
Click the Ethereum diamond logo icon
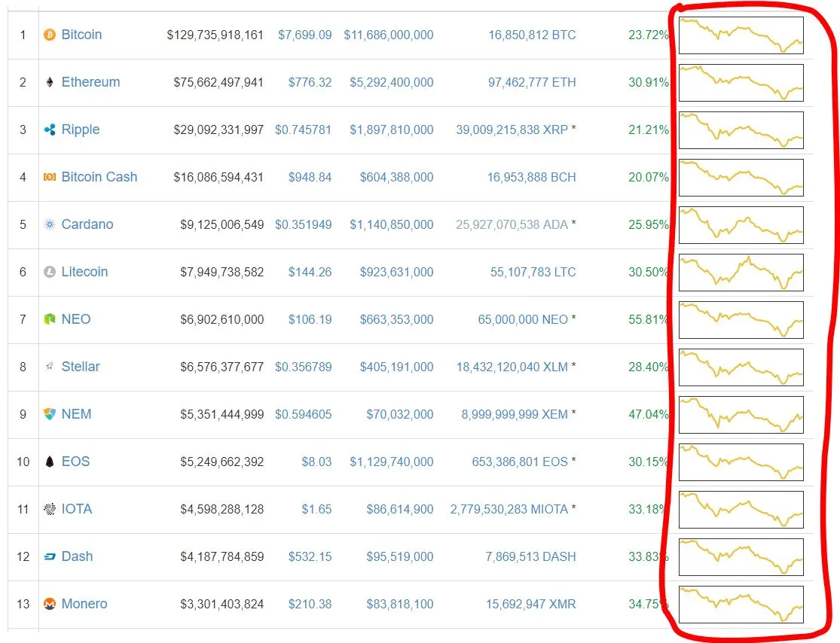(49, 83)
